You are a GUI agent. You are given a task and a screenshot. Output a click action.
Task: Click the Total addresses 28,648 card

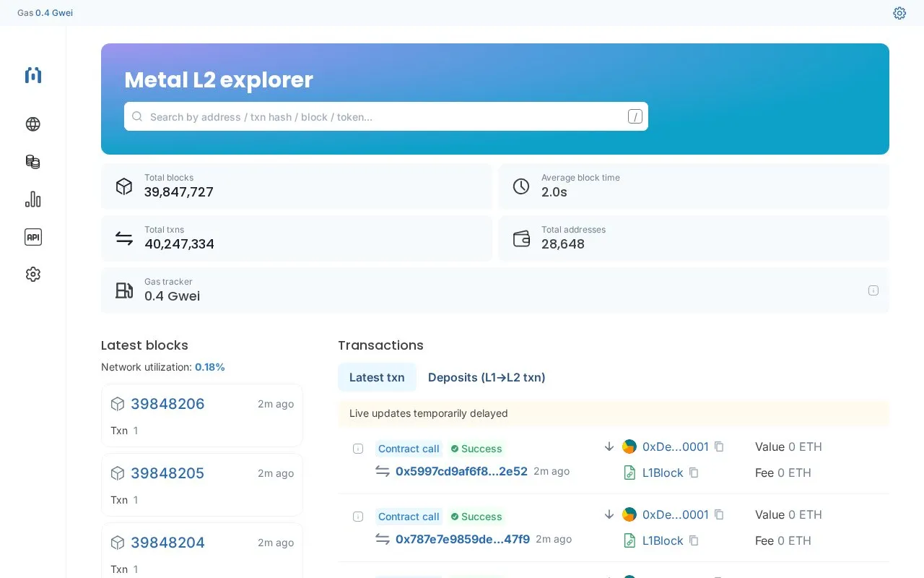click(694, 238)
